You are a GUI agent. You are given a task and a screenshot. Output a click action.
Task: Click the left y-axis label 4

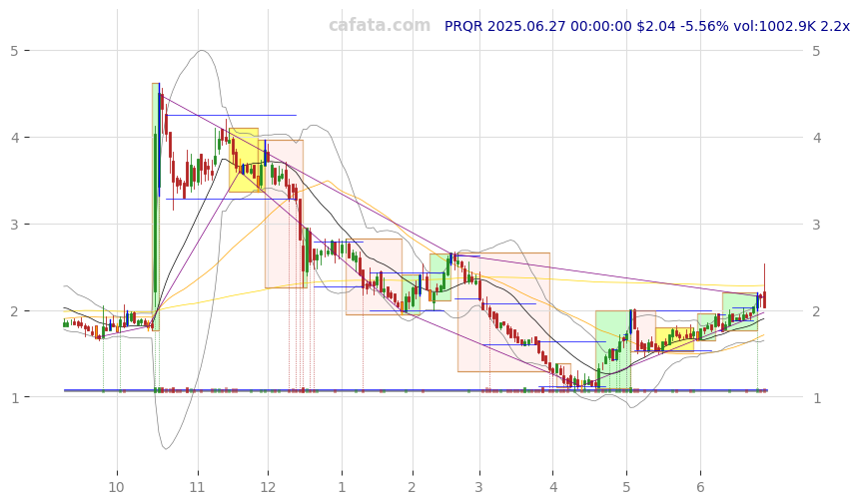pos(14,138)
